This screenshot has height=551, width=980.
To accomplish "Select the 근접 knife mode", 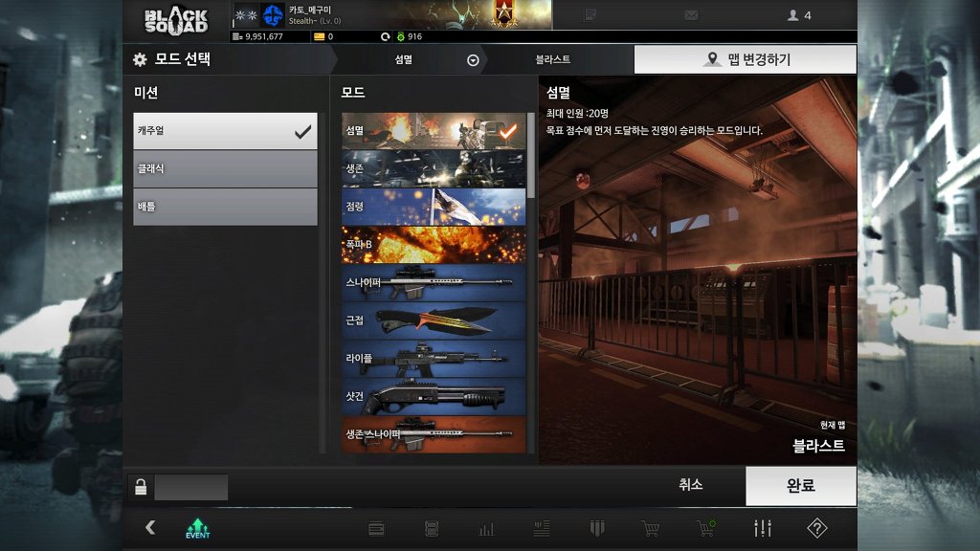I will tap(434, 320).
